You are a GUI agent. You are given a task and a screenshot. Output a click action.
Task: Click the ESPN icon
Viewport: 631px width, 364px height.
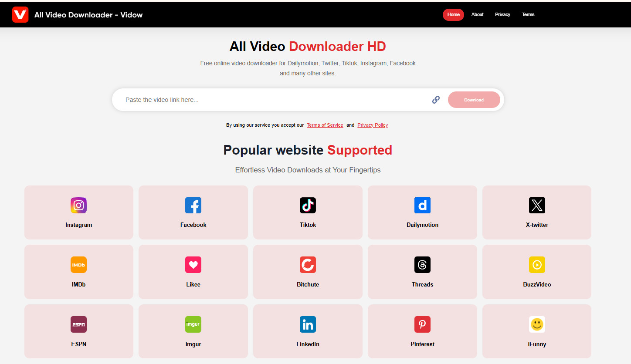(x=79, y=324)
